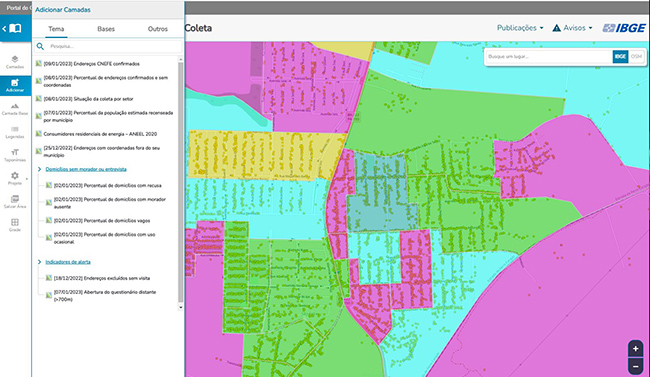Show the Legendas panel

[x=15, y=132]
